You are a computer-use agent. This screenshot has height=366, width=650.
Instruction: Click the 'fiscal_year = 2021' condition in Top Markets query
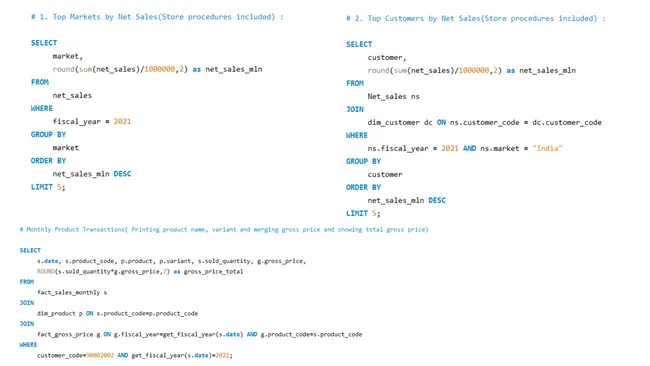click(92, 121)
